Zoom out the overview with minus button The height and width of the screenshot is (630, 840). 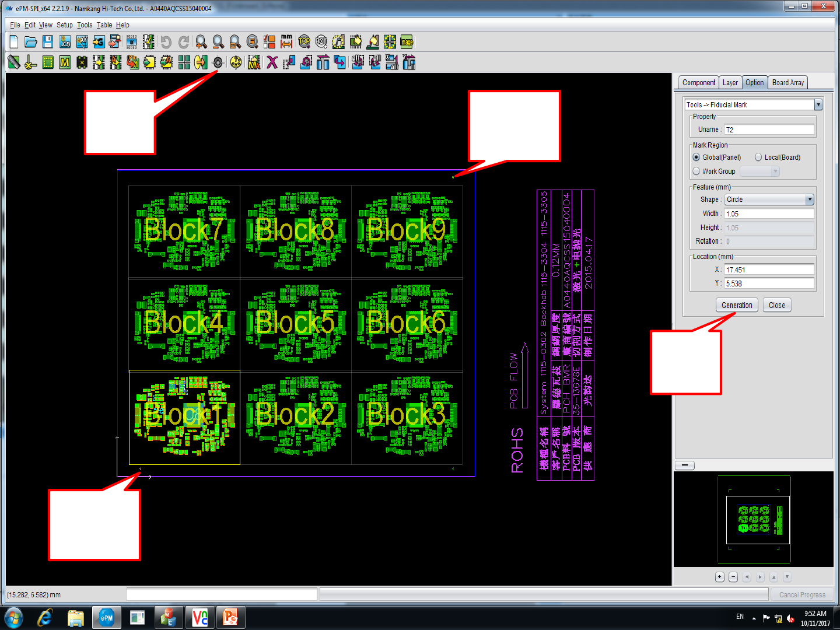pyautogui.click(x=733, y=577)
